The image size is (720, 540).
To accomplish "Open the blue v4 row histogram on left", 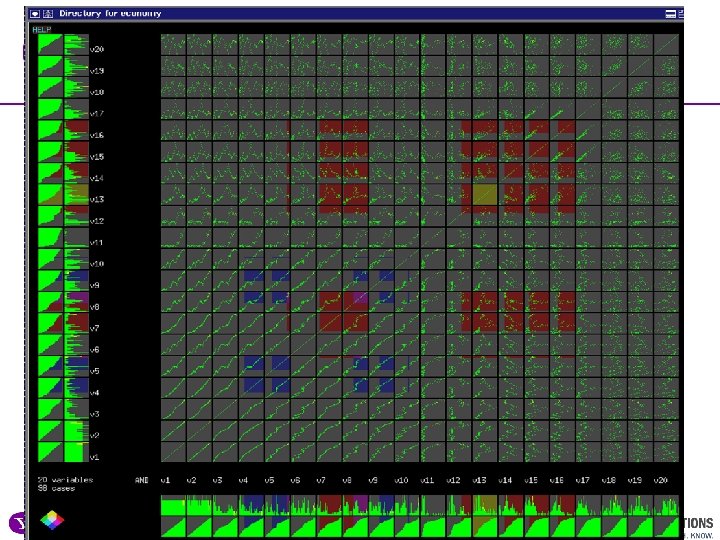I will [x=76, y=388].
